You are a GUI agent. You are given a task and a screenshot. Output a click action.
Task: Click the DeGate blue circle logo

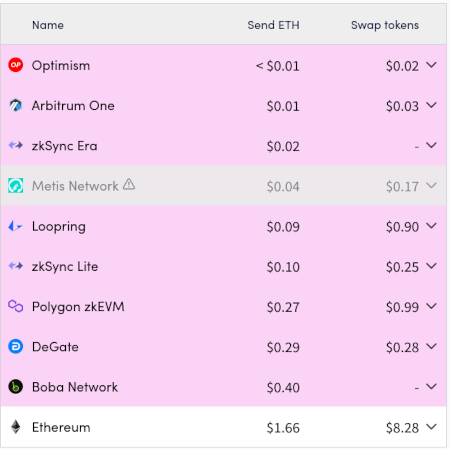click(15, 347)
